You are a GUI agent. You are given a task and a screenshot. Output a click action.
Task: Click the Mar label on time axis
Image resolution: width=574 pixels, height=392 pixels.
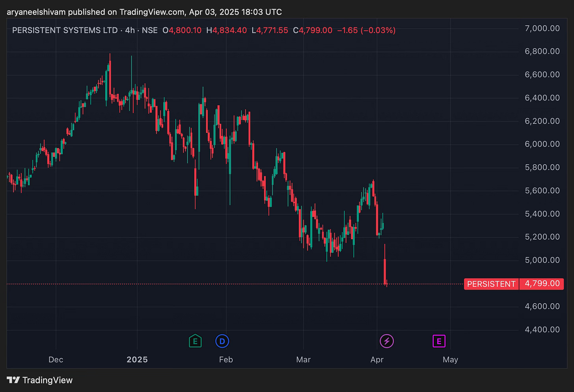tap(304, 360)
